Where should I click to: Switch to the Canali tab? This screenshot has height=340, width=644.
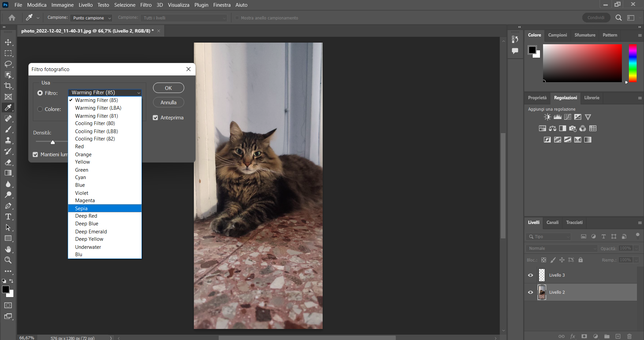(552, 223)
